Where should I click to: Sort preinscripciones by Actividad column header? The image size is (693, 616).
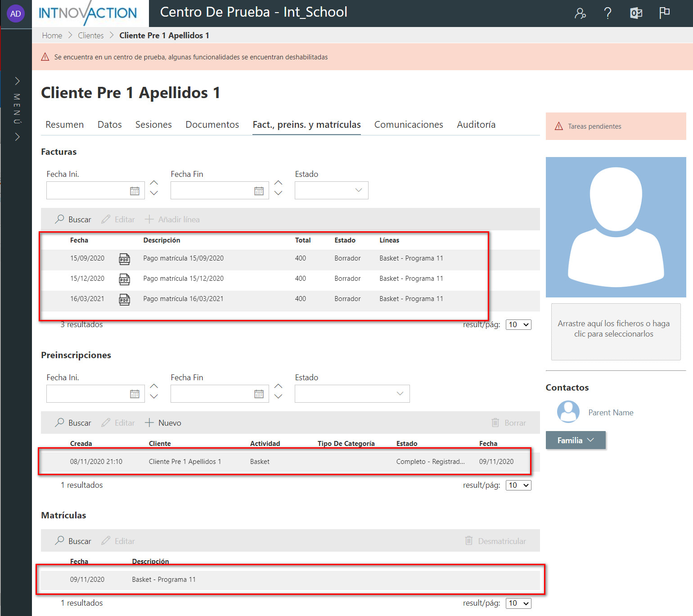coord(265,444)
